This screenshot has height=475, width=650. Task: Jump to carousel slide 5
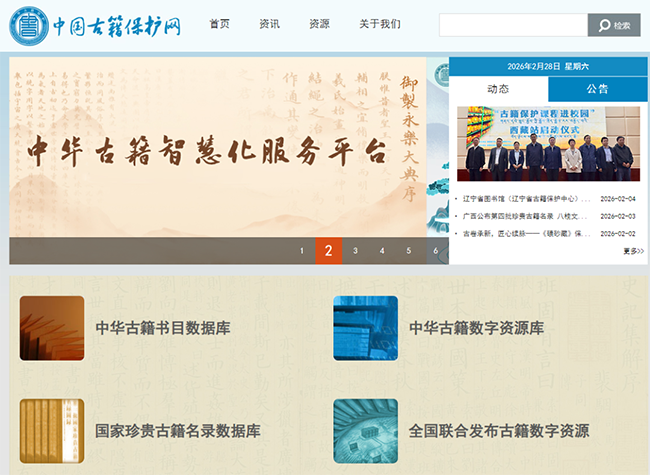408,251
